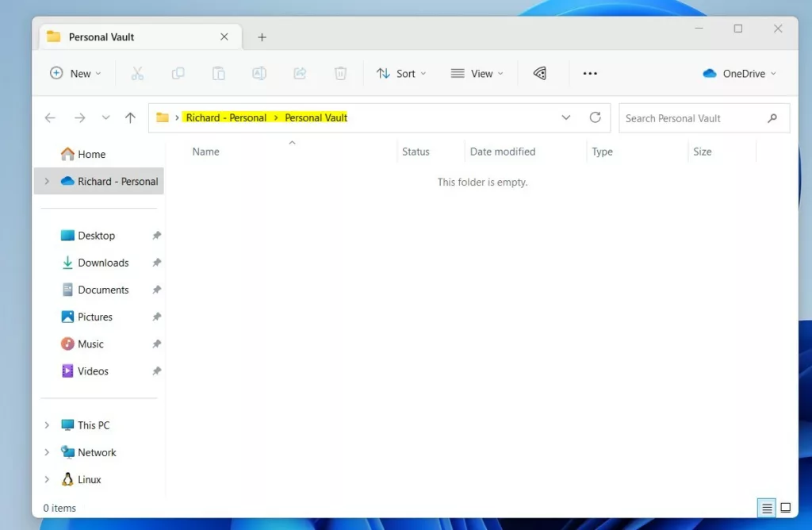Open the Sort options dropdown
The width and height of the screenshot is (812, 530).
pyautogui.click(x=401, y=74)
